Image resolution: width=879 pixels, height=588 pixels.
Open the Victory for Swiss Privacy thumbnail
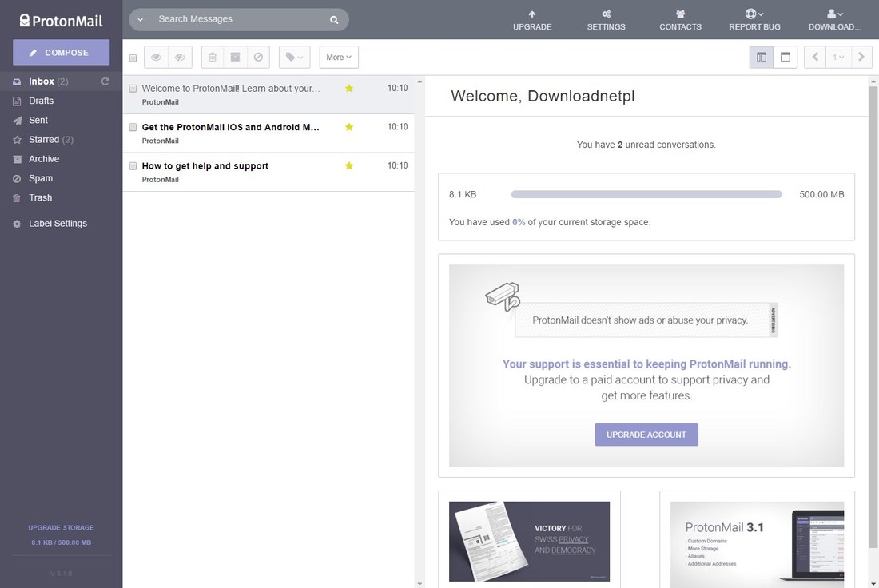coord(529,542)
